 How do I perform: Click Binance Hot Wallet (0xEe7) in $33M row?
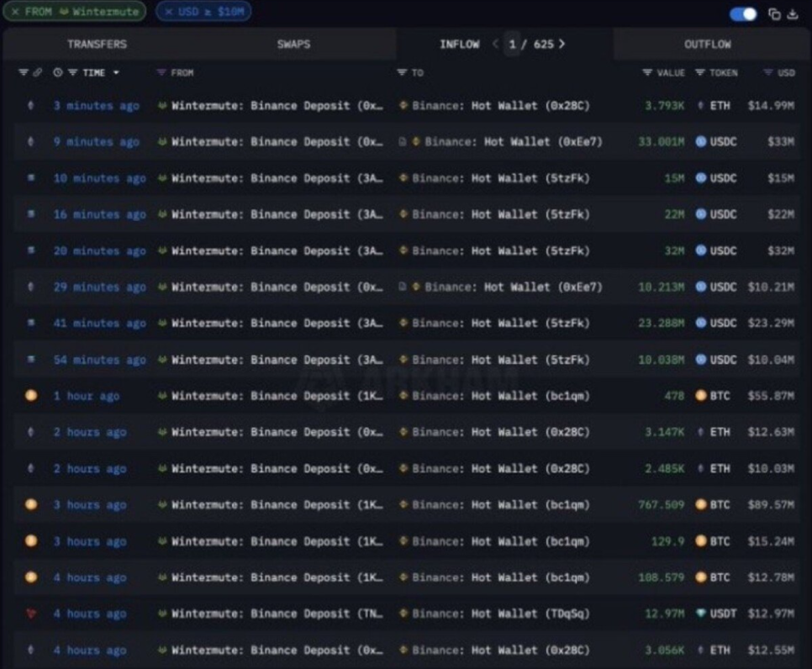[514, 142]
